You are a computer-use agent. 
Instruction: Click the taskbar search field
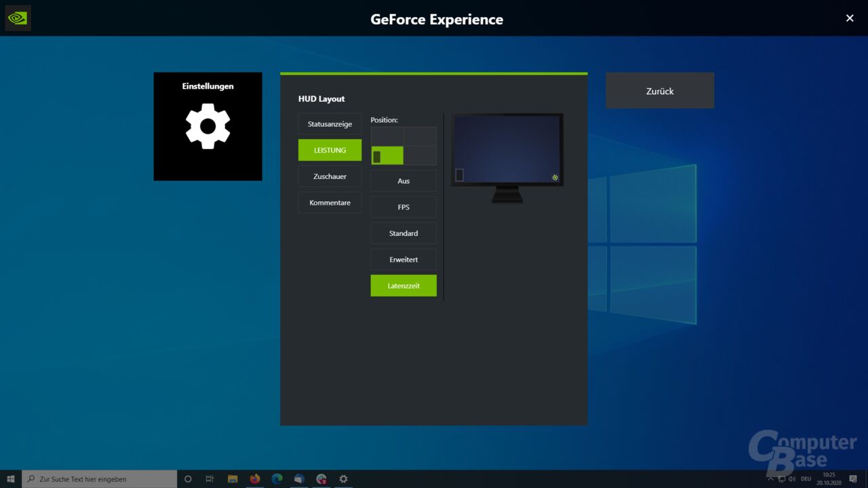point(100,479)
